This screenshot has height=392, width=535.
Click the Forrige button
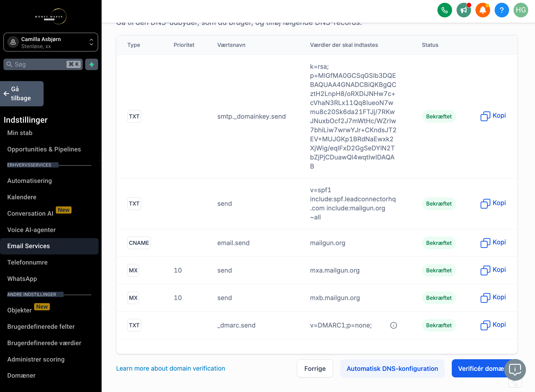click(315, 368)
